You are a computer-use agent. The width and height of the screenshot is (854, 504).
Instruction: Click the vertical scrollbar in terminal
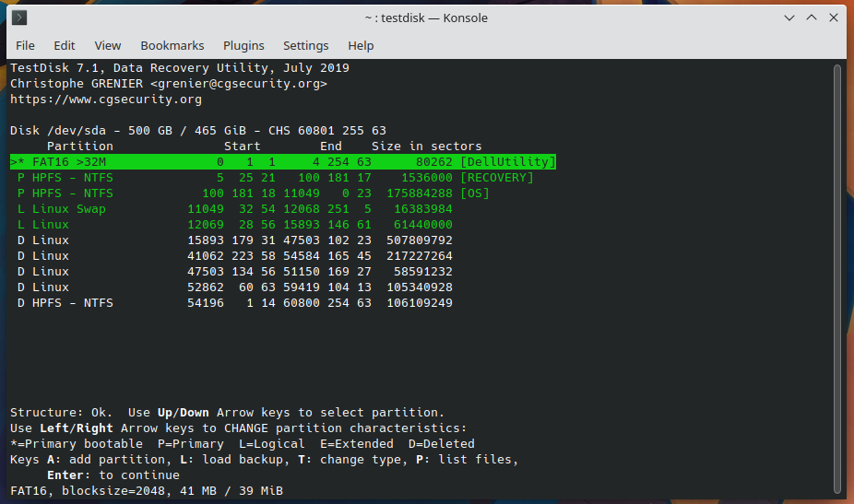837,276
